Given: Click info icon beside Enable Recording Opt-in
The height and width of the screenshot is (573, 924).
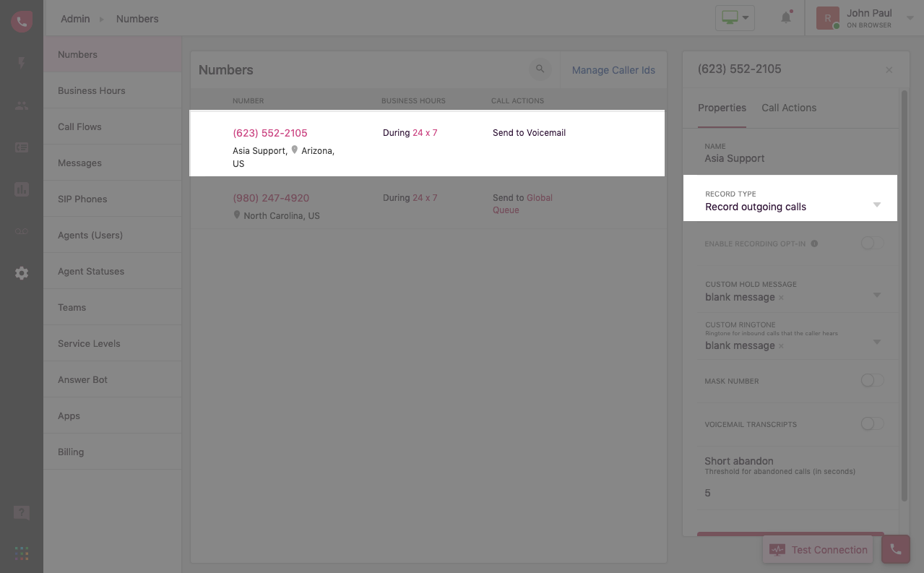Looking at the screenshot, I should (x=814, y=244).
